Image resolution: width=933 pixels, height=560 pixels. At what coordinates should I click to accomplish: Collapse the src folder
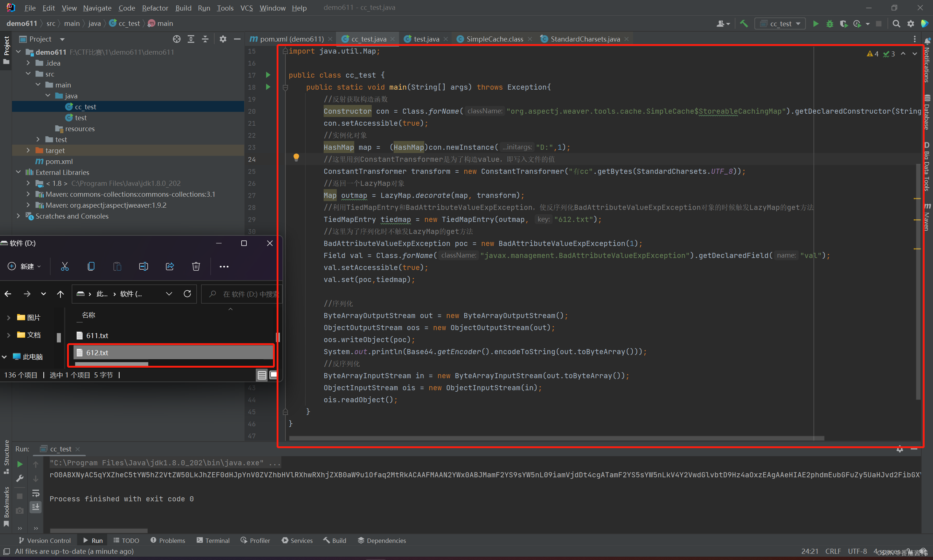pos(28,74)
